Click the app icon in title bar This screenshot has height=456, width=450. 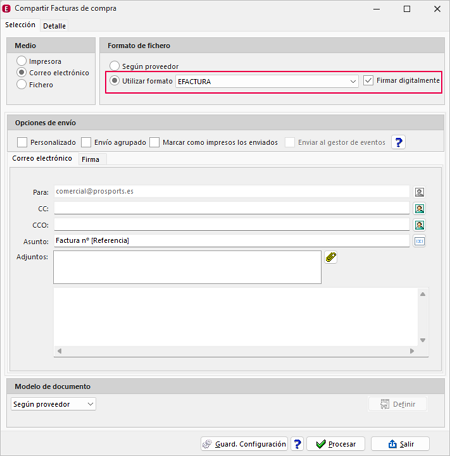(6, 8)
